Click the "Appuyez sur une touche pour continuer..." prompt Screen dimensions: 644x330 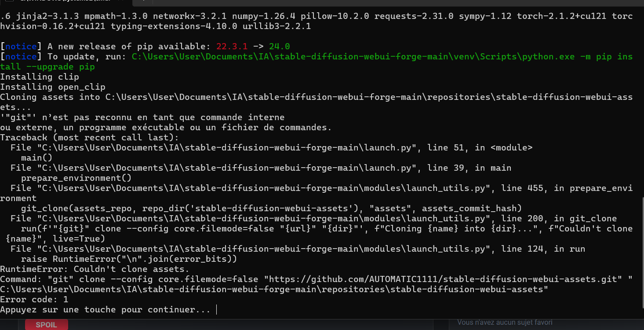(105, 309)
